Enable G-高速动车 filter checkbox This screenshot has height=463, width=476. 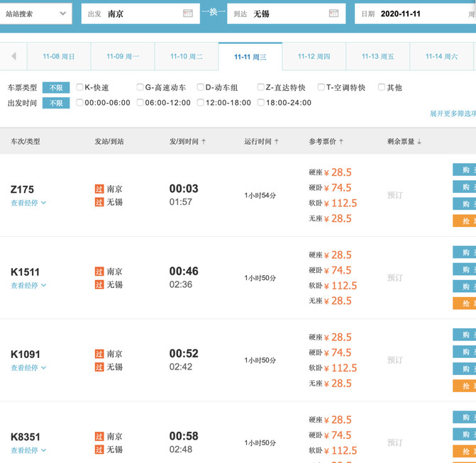[140, 87]
